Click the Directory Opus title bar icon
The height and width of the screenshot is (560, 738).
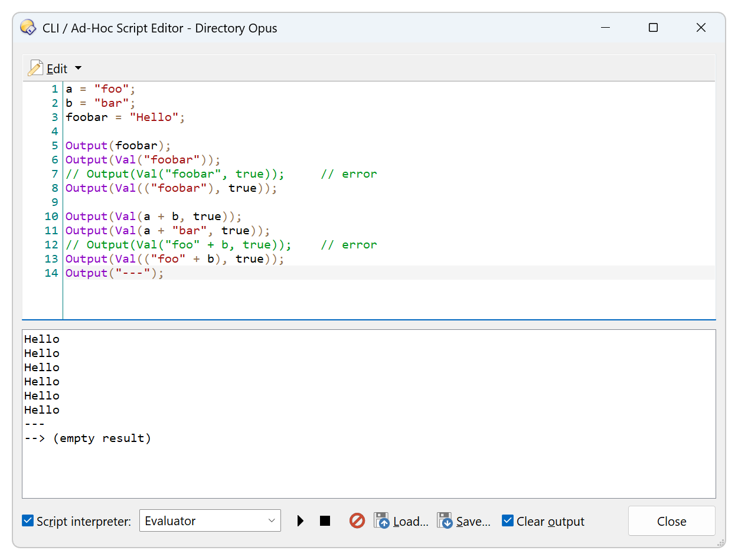[x=27, y=28]
